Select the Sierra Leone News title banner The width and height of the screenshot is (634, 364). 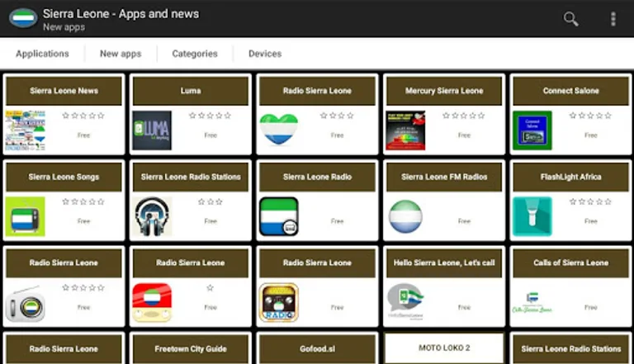[x=64, y=91]
